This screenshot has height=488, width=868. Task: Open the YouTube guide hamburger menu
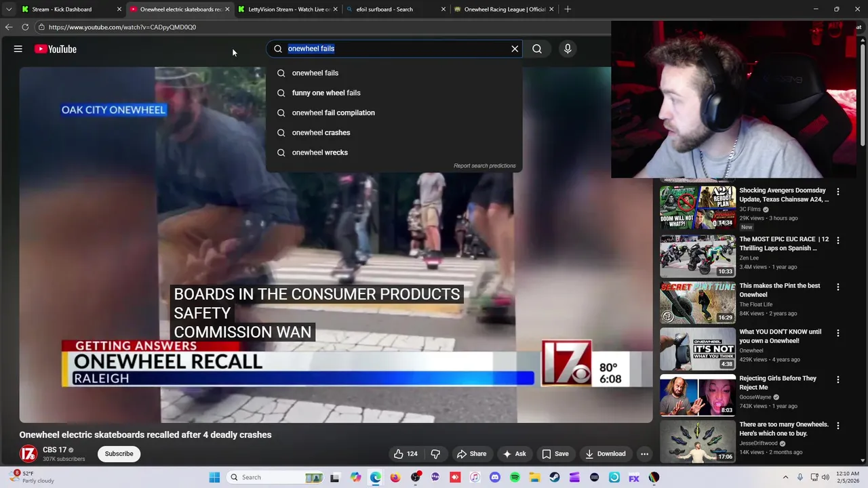[18, 49]
